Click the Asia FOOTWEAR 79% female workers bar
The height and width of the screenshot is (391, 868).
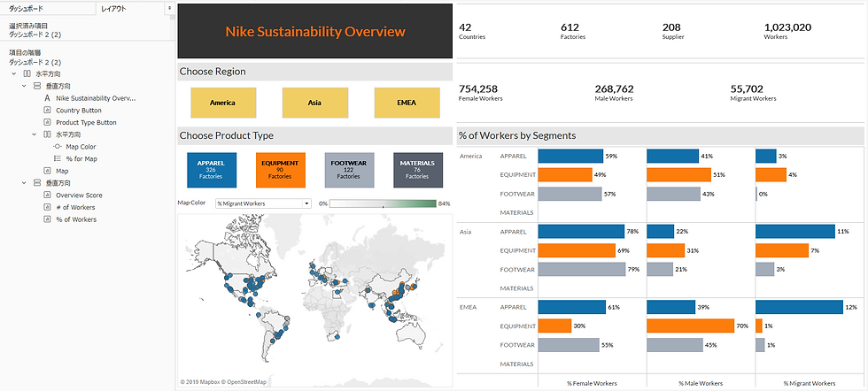[582, 269]
